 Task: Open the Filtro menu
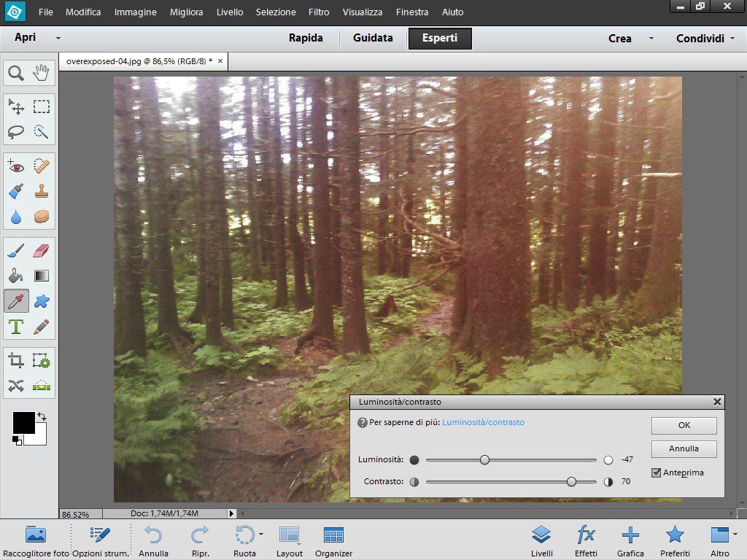(318, 12)
